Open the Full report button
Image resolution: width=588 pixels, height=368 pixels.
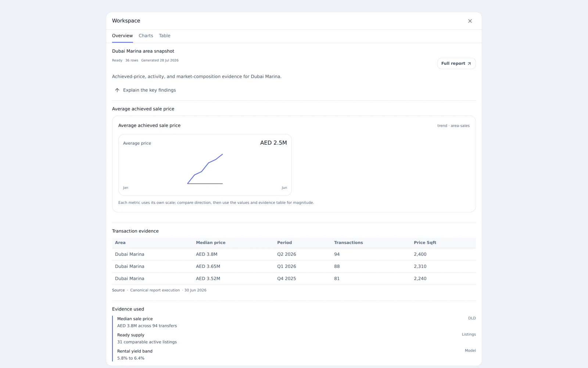click(x=456, y=63)
